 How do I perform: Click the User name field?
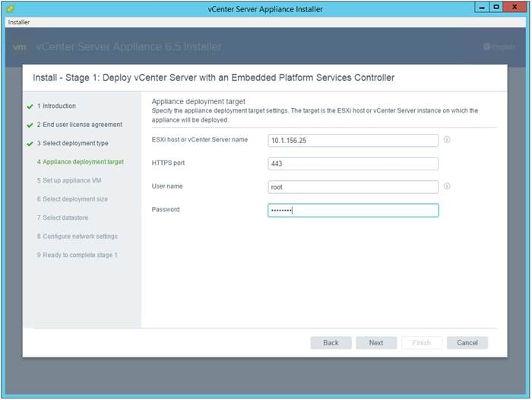353,187
